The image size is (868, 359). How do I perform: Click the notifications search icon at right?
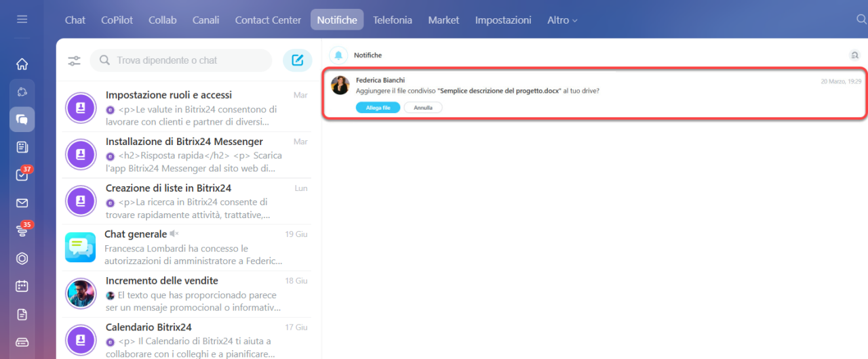click(854, 55)
